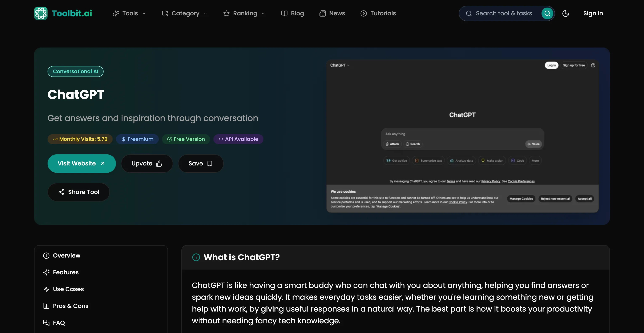Expand the Tools dropdown menu
644x333 pixels.
click(x=129, y=13)
